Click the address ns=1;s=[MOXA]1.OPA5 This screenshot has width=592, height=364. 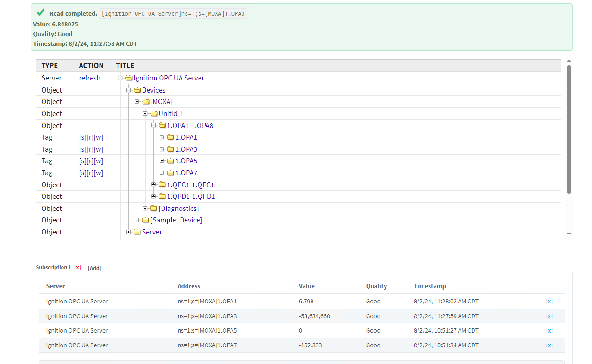click(x=207, y=331)
